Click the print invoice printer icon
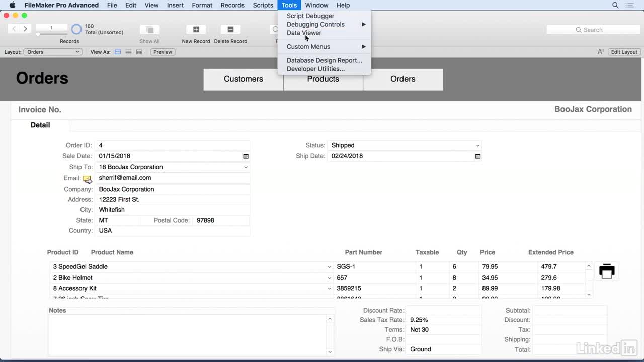The image size is (644, 362). tap(607, 271)
